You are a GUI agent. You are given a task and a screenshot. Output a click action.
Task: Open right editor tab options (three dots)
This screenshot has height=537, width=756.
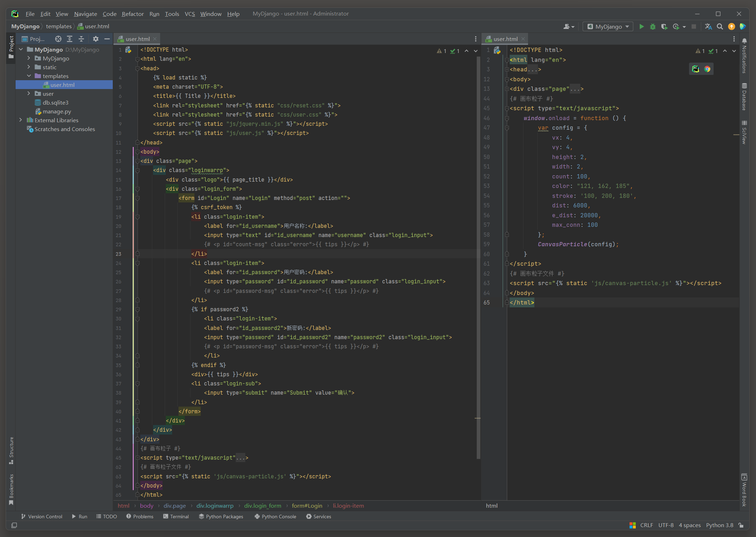point(734,39)
